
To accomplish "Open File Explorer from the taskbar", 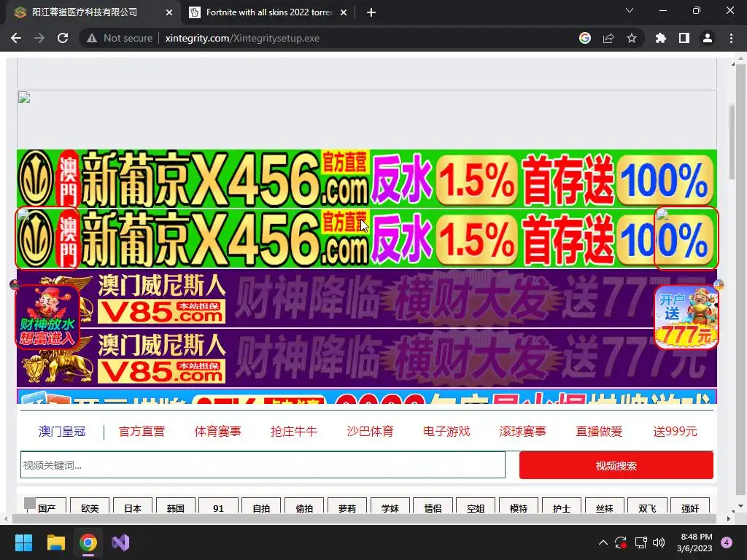I will (55, 542).
